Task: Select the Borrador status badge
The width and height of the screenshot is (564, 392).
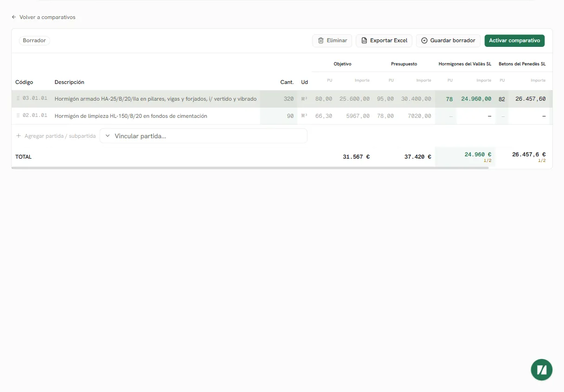Action: pyautogui.click(x=34, y=41)
